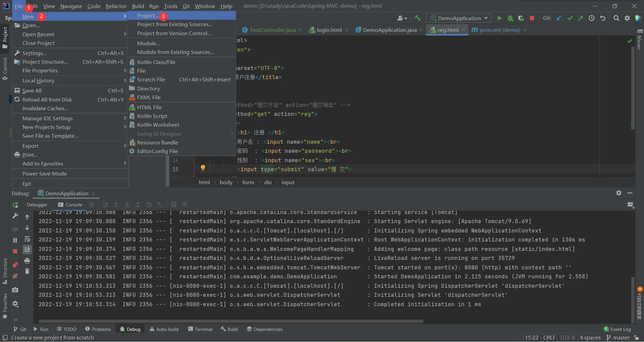Screen dimensions: 644x342
Task: Pause program in the debug sidebar
Action: pyautogui.click(x=15, y=240)
